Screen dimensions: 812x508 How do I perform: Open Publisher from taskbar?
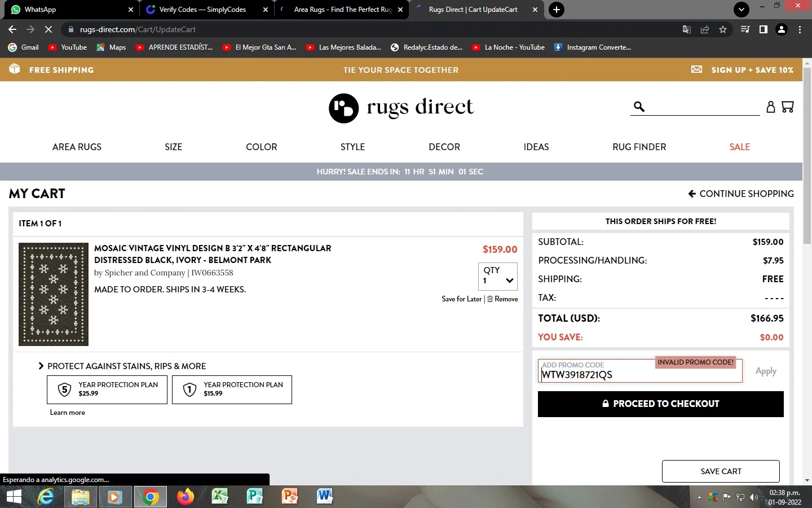[x=255, y=497]
